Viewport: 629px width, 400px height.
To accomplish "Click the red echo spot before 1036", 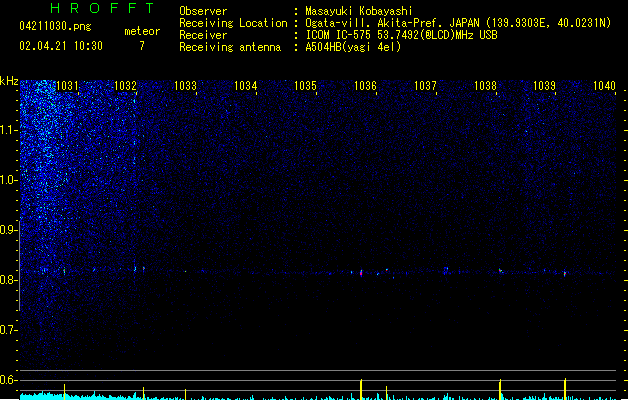I will 361,274.
